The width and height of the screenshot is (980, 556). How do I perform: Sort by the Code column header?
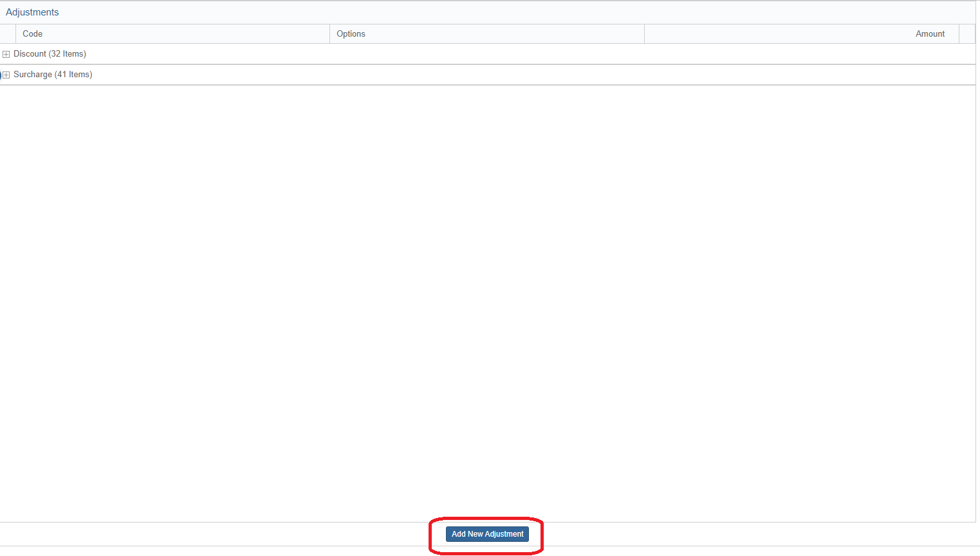[172, 34]
